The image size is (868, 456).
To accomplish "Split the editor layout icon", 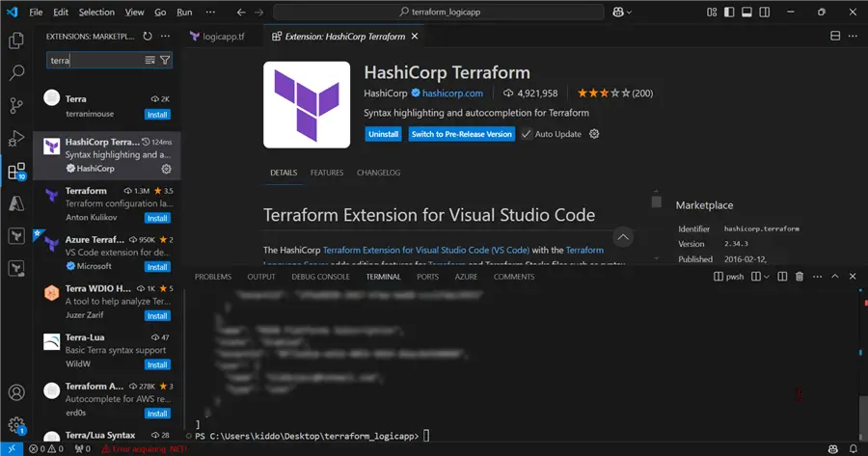I will (835, 36).
